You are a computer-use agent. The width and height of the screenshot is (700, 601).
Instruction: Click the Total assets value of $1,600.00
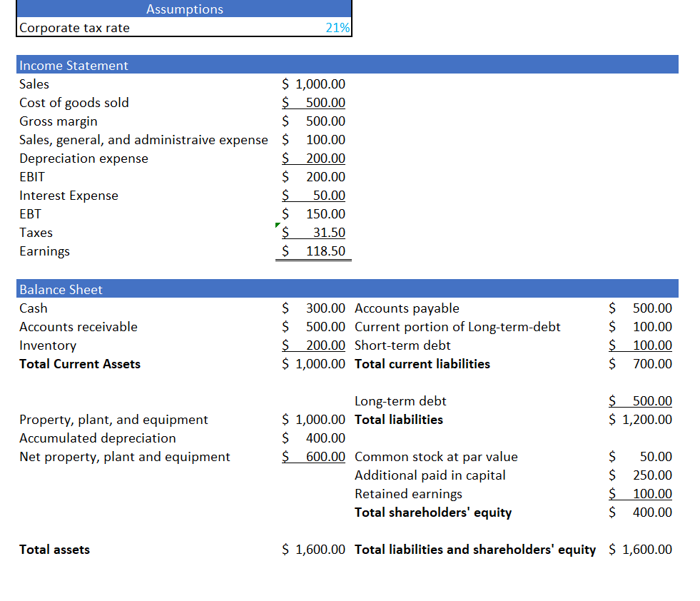coord(314,549)
